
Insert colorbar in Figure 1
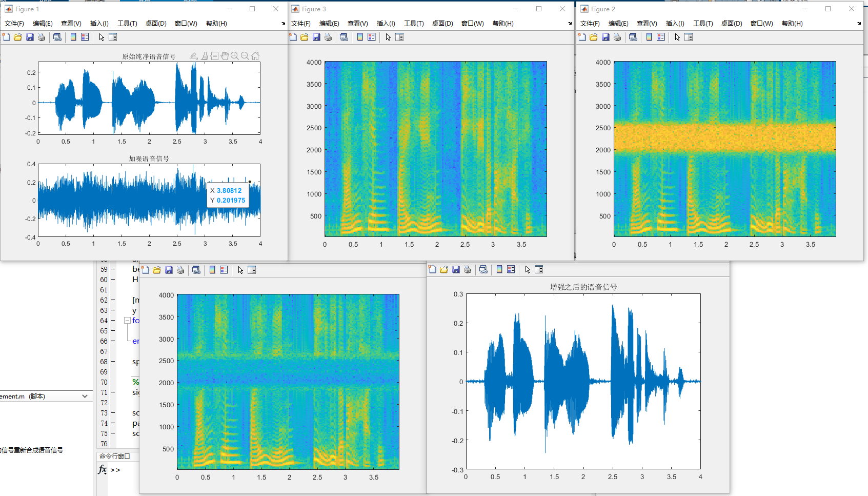73,37
